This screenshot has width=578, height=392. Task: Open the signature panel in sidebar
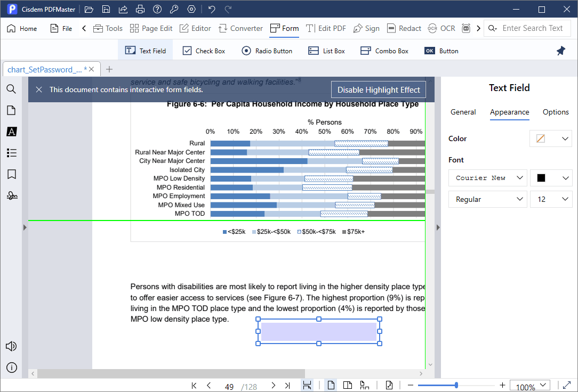click(12, 195)
